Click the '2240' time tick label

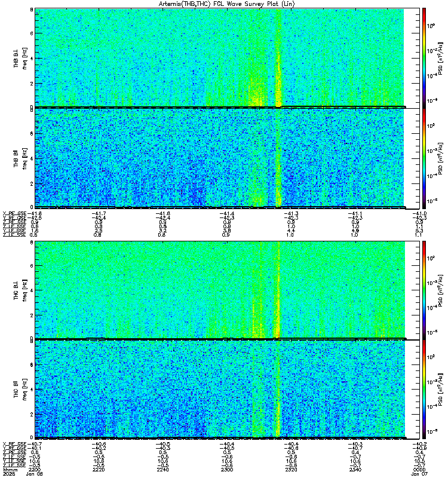tap(162, 470)
